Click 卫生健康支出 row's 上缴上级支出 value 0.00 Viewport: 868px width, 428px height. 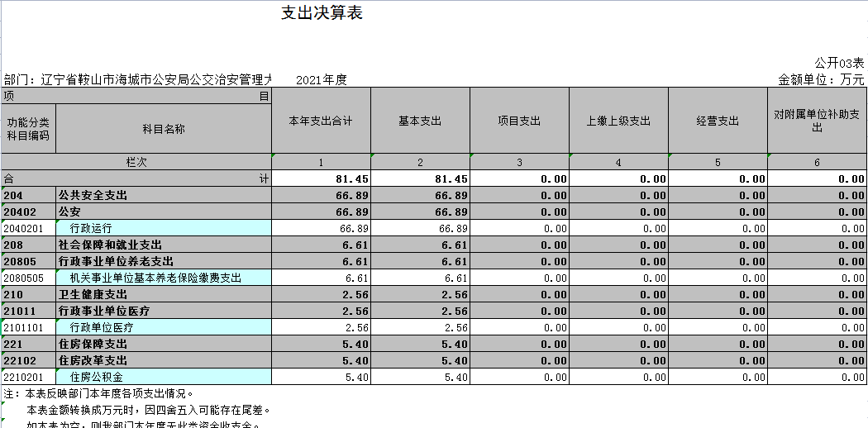coord(618,295)
